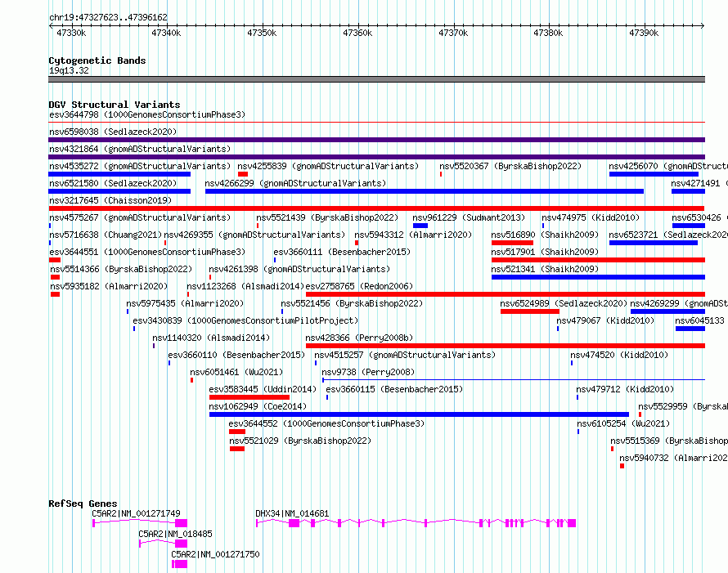728x573 pixels.
Task: Click the nsv4535272 blue variant bar
Action: point(119,174)
